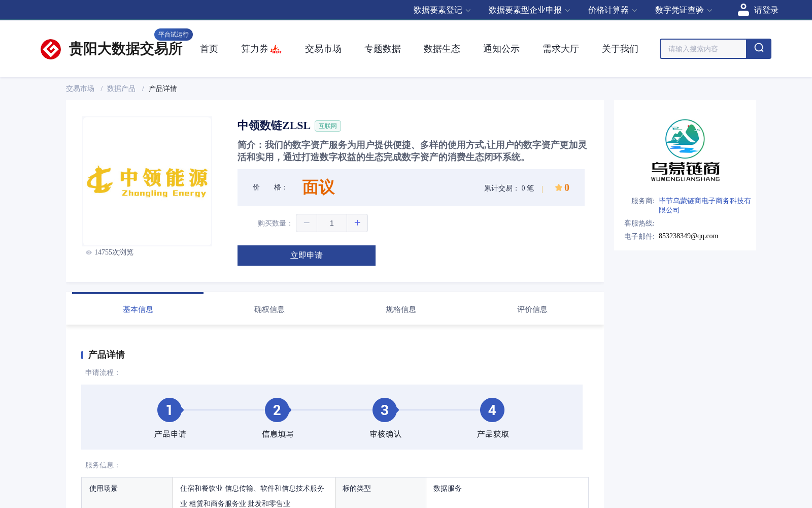
Task: Click the 累计交易 0笔 text
Action: pos(509,188)
